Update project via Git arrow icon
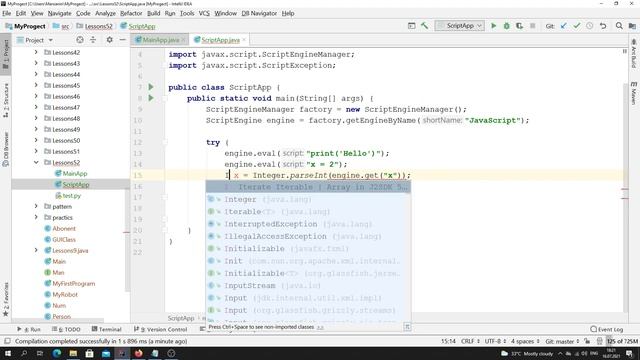This screenshot has width=640, height=360. (x=564, y=26)
